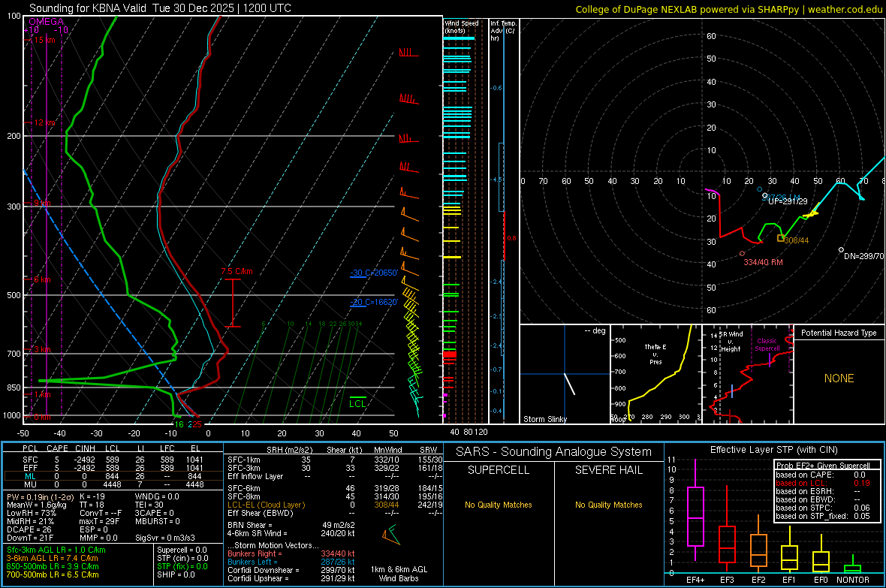Viewport: 886px width, 588px height.
Task: Click the Potential Hazard Type header
Action: (x=839, y=333)
